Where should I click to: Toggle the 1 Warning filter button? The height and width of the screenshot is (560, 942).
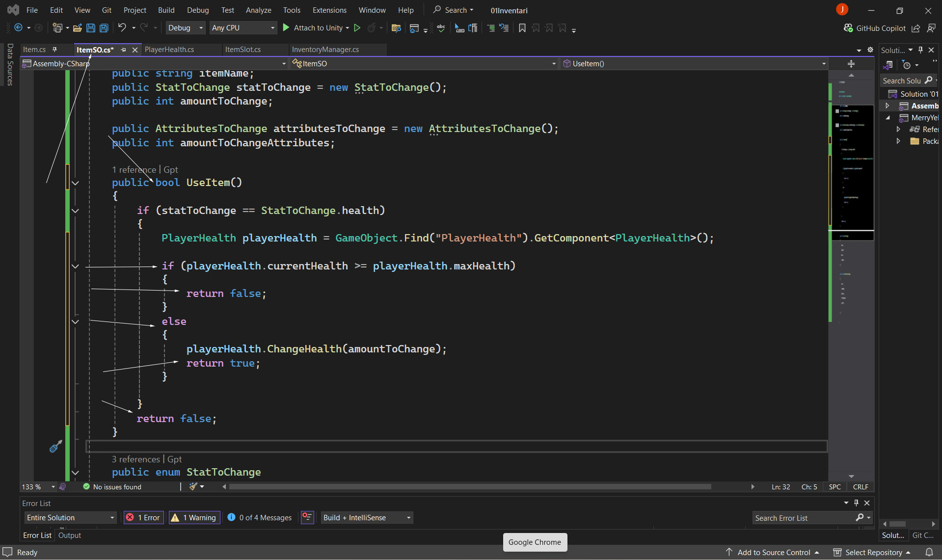[194, 518]
